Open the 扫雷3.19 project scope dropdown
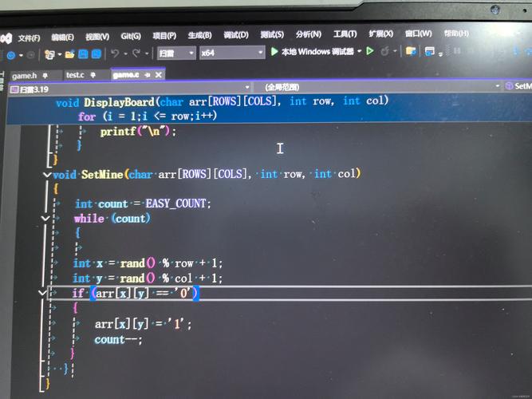 coord(129,89)
